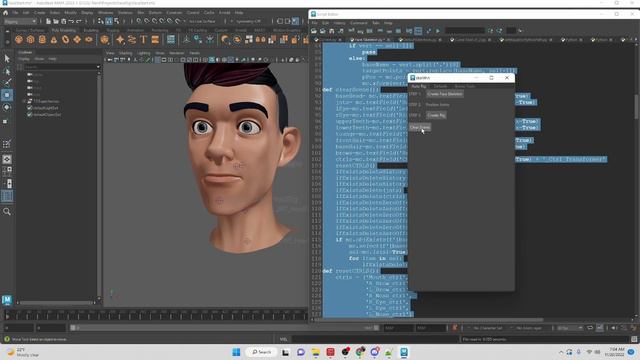
Task: Open the Script Editor Command menu
Action: [x=359, y=23]
